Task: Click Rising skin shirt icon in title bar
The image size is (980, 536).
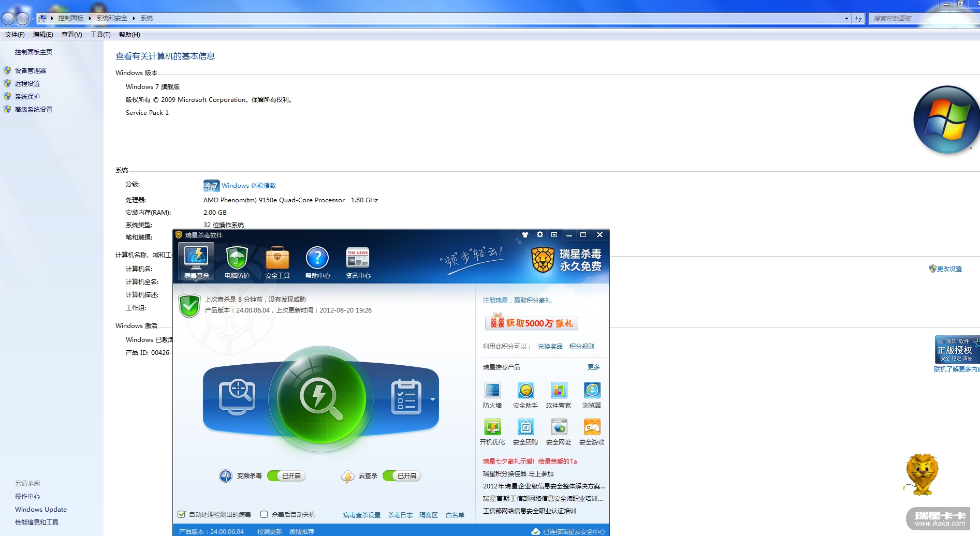Action: coord(525,235)
